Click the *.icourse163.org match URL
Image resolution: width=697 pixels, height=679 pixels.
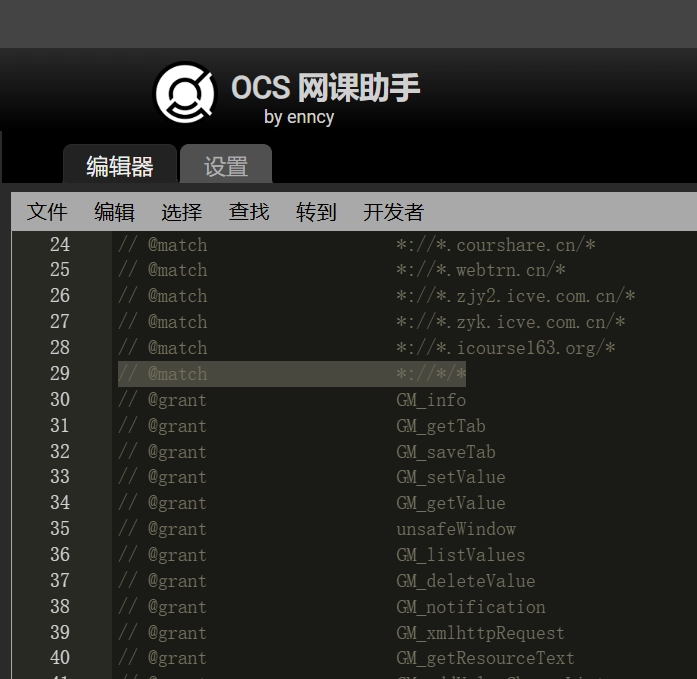pos(505,348)
